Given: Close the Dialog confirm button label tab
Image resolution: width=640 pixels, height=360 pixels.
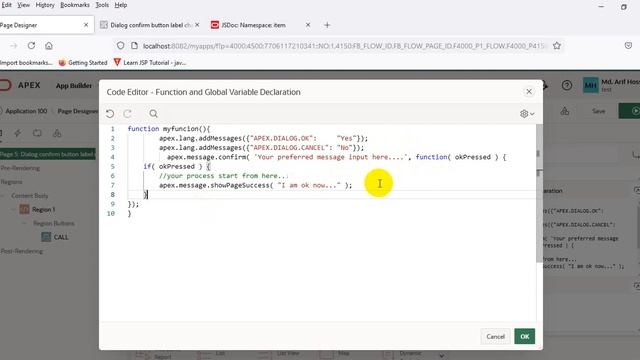Looking at the screenshot, I should pos(197,25).
